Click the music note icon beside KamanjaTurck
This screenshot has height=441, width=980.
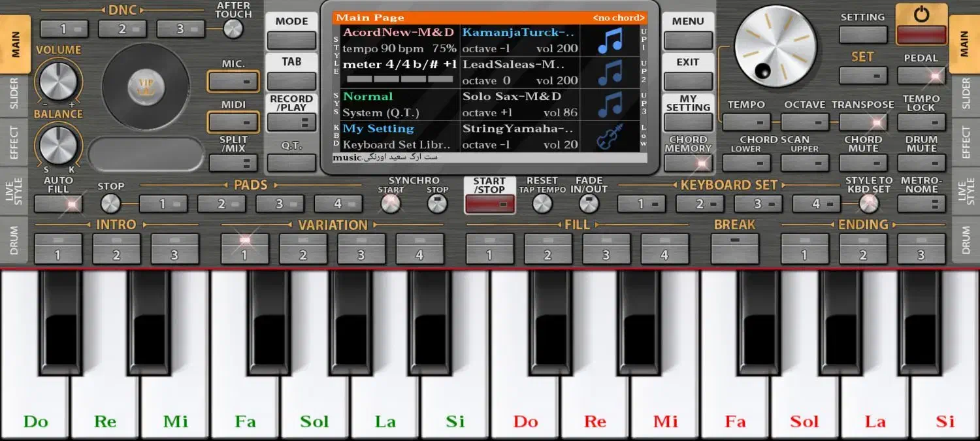pyautogui.click(x=610, y=41)
